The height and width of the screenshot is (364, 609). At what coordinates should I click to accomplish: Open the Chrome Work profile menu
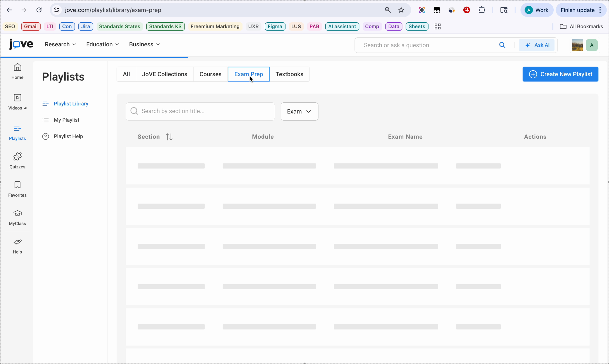point(536,10)
